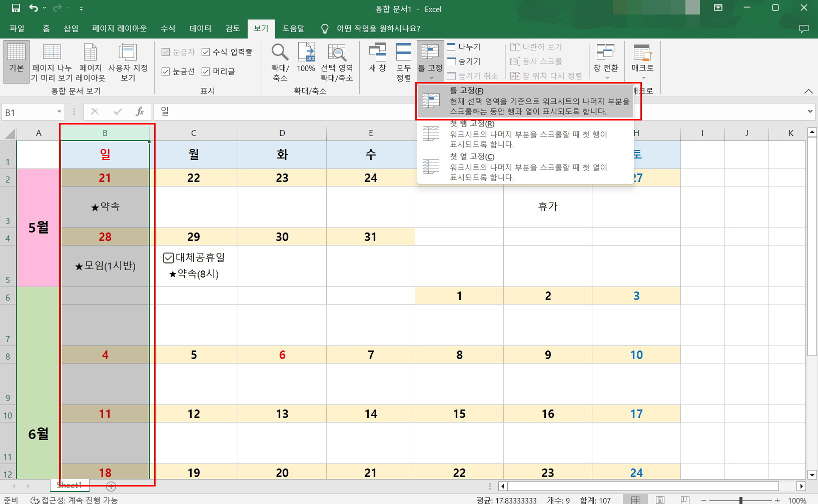The height and width of the screenshot is (504, 818).
Task: Switch to the 데이터 ribbon tab
Action: coord(200,28)
